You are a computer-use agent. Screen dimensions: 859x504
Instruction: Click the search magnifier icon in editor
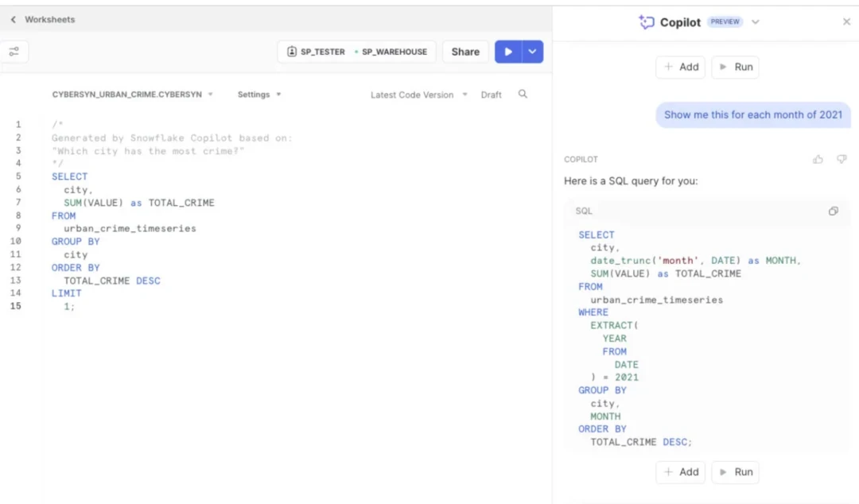coord(523,94)
